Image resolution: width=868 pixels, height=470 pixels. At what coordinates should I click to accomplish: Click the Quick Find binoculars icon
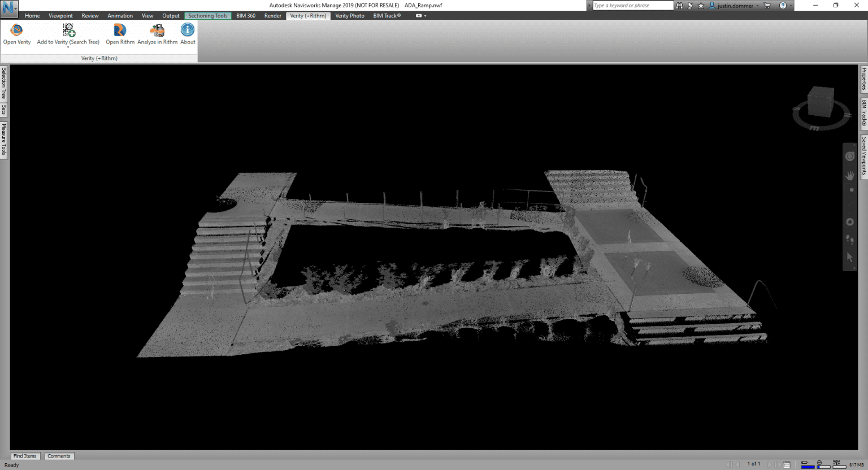679,5
